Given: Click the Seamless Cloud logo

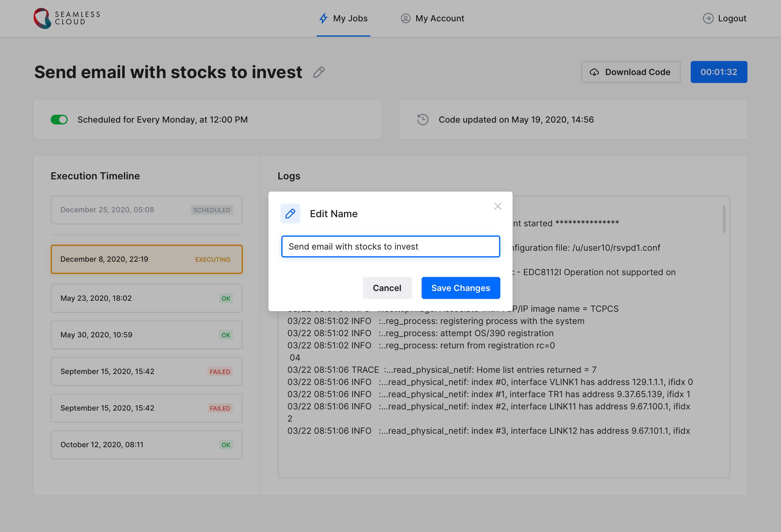Looking at the screenshot, I should pos(67,18).
